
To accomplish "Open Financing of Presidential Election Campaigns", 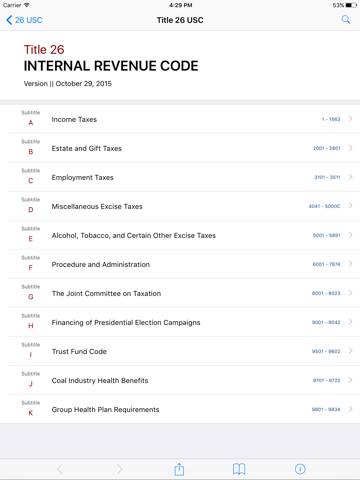I will point(180,322).
